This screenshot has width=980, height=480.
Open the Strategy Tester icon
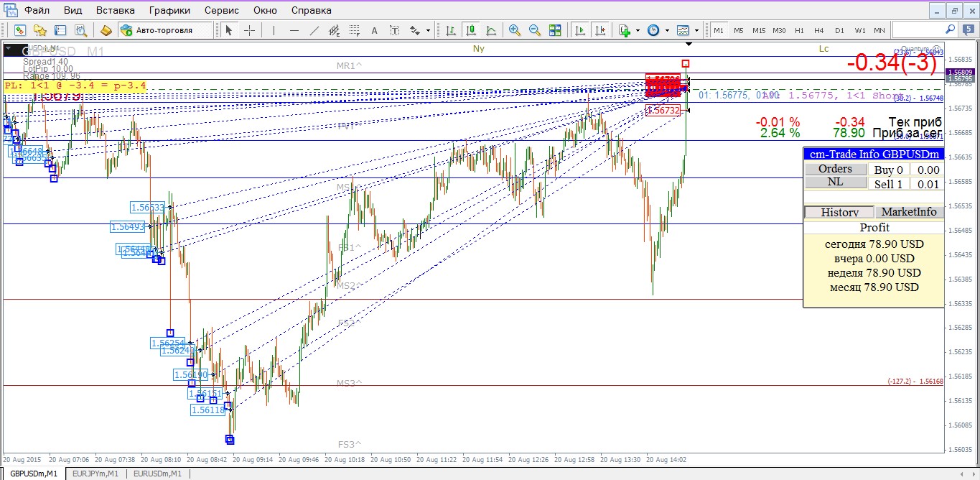click(80, 30)
